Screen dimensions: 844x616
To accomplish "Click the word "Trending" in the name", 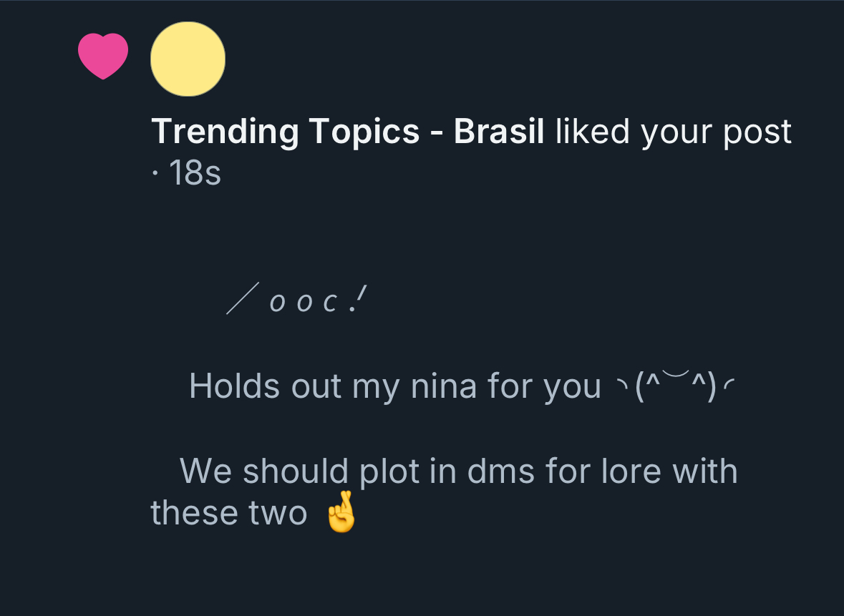I will [x=225, y=132].
